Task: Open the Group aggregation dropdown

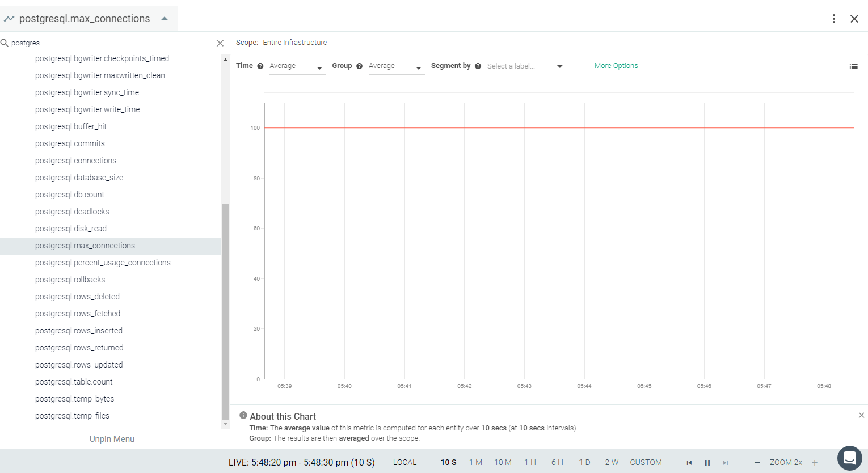Action: point(397,66)
